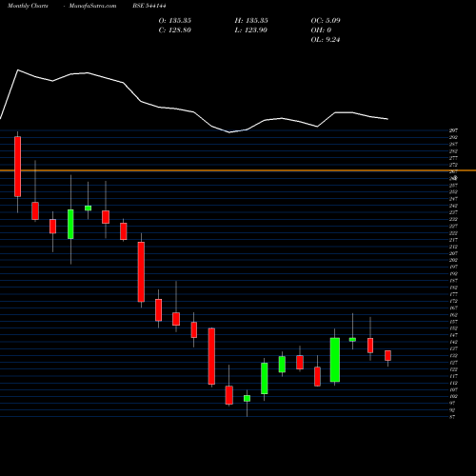Click the 242 price axis label

click(453, 206)
